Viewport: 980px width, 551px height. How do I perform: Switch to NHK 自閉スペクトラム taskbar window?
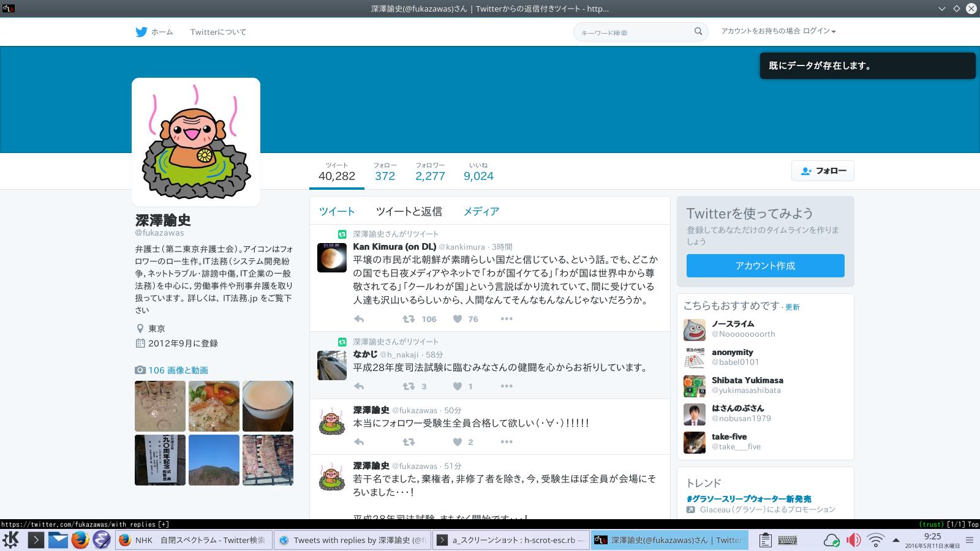tap(193, 540)
